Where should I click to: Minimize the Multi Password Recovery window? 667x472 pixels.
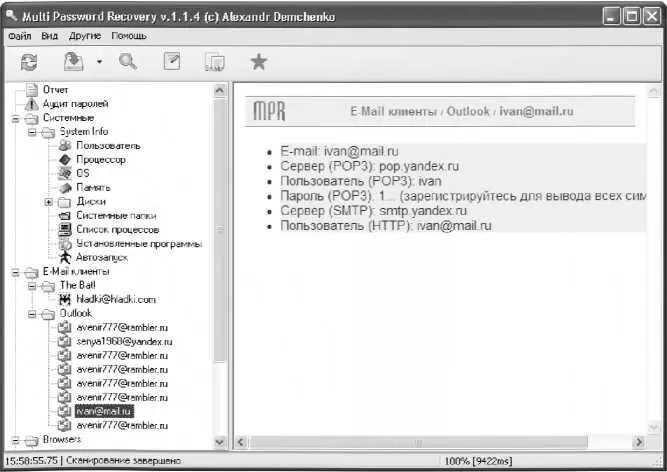(x=611, y=17)
